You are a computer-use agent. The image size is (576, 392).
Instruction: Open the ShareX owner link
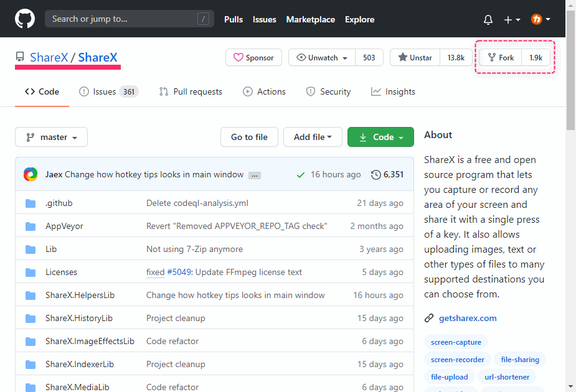pyautogui.click(x=49, y=58)
